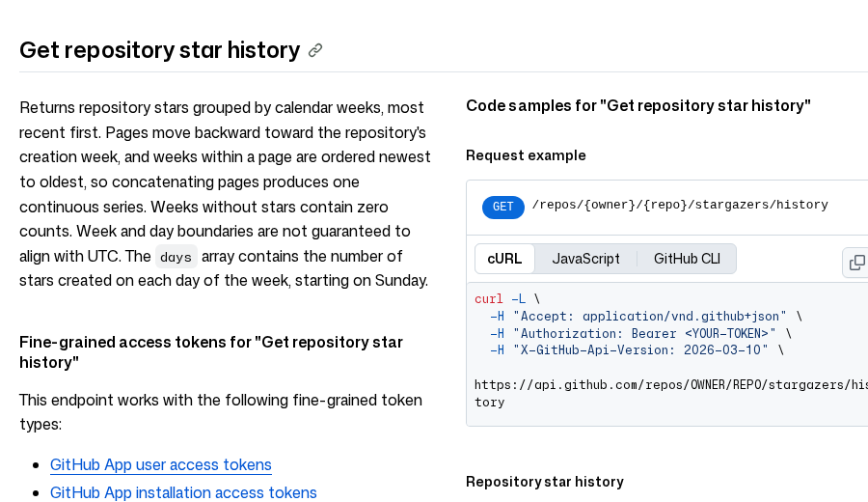Click the X-GitHub-Api-Version: 2026-03-10 line
The image size is (868, 502).
click(637, 350)
